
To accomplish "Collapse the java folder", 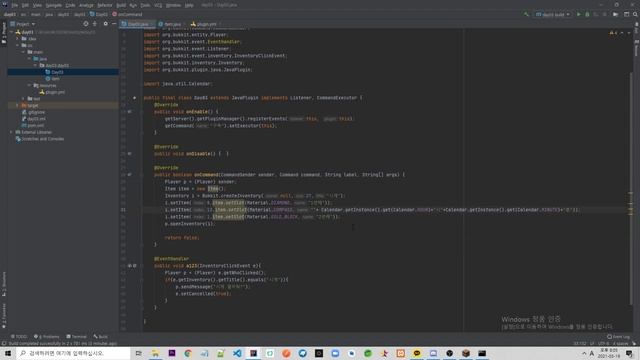I will 29,59.
